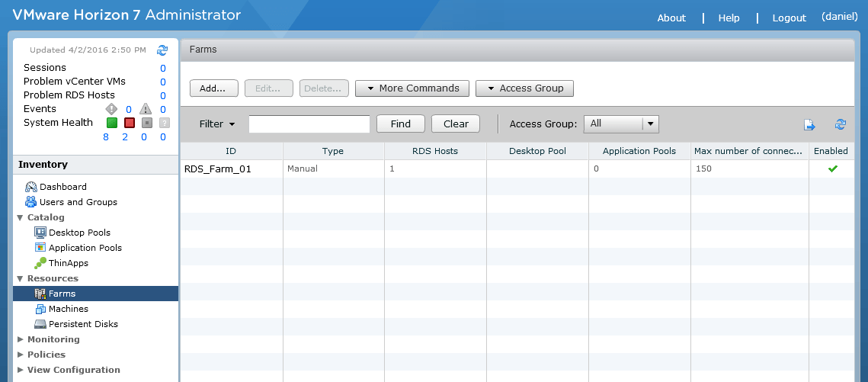Screen dimensions: 868x382
Task: Click the Sessions count value
Action: tap(163, 68)
